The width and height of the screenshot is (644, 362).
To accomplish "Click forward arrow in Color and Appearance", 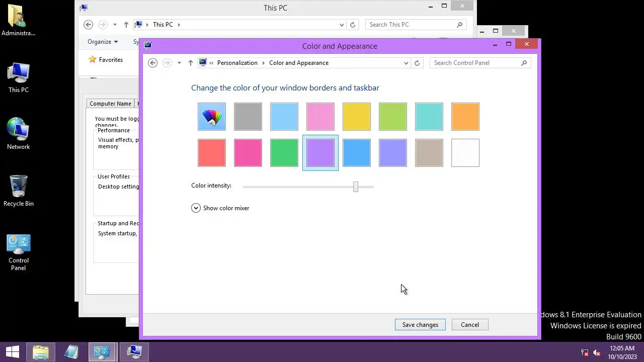I will [x=167, y=63].
